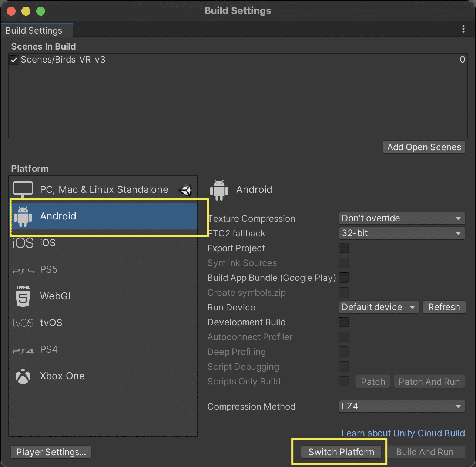Uncheck the Scenes/Birds_VR_v3 scene checkbox
This screenshot has height=467, width=476.
coord(14,60)
